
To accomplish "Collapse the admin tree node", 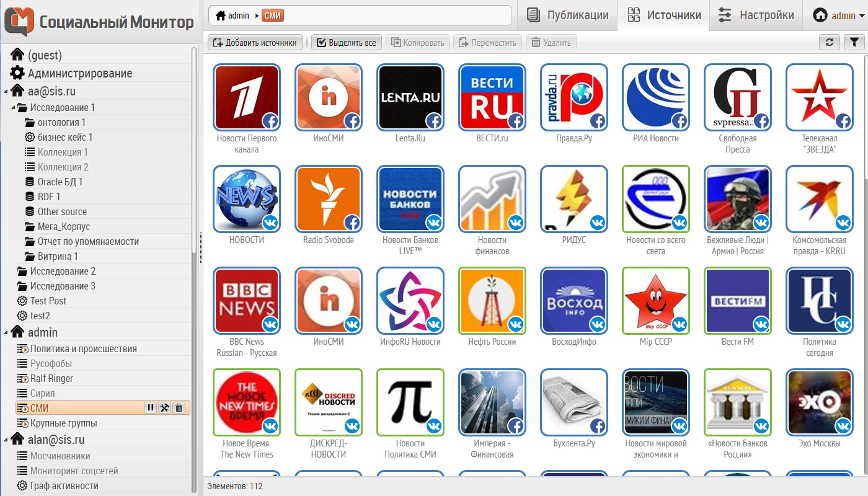I will coord(6,332).
